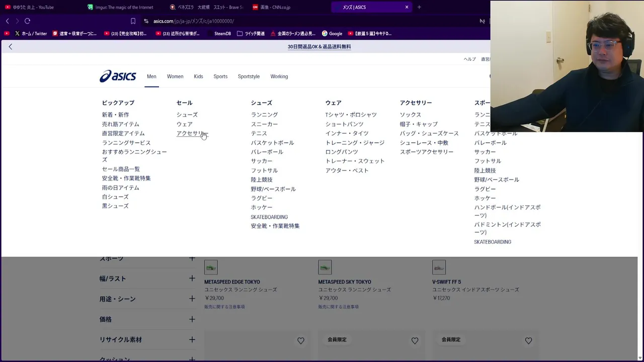This screenshot has height=362, width=644.
Task: Open the ツイッチ関連 bookmark folder
Action: tap(251, 34)
